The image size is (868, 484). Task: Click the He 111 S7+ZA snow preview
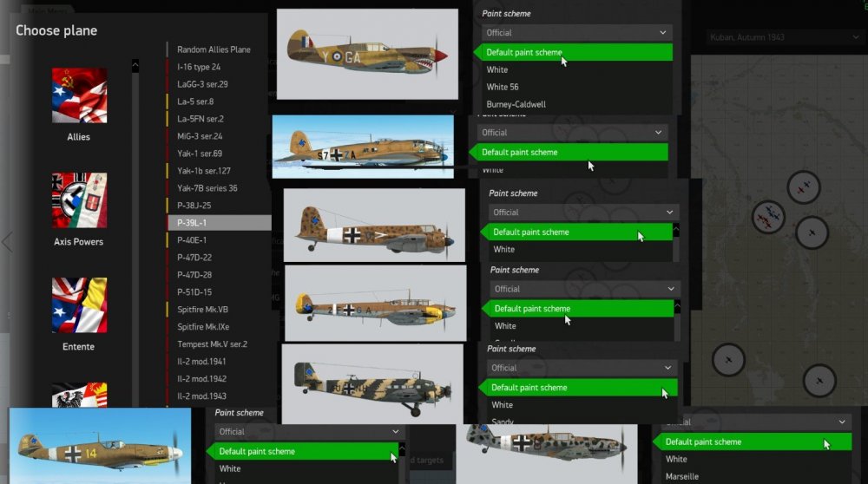(x=363, y=147)
